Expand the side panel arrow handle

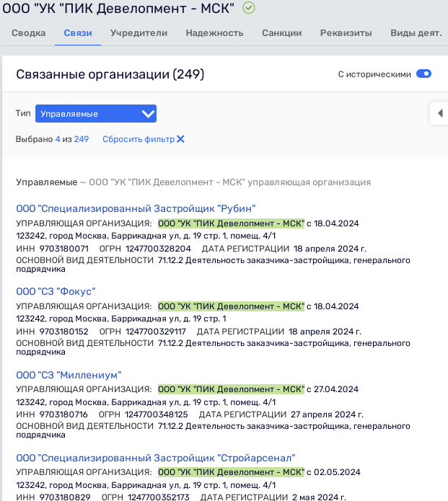tap(439, 113)
